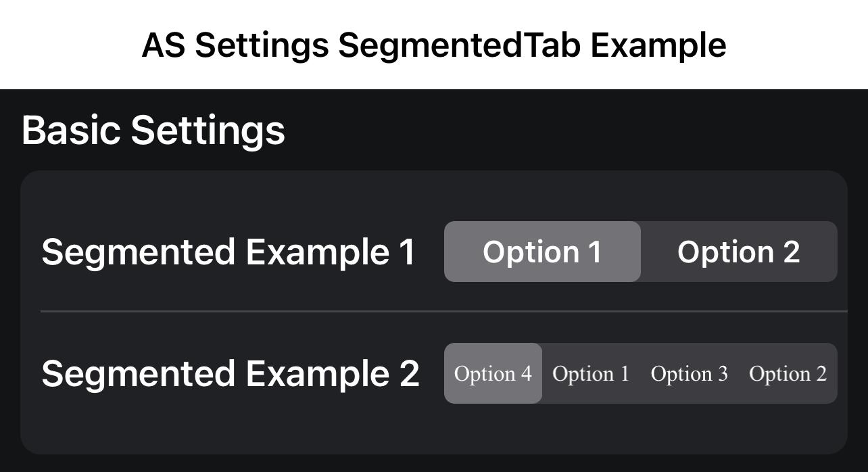Viewport: 868px width, 472px height.
Task: Click the Basic Settings section heading
Action: click(x=153, y=130)
